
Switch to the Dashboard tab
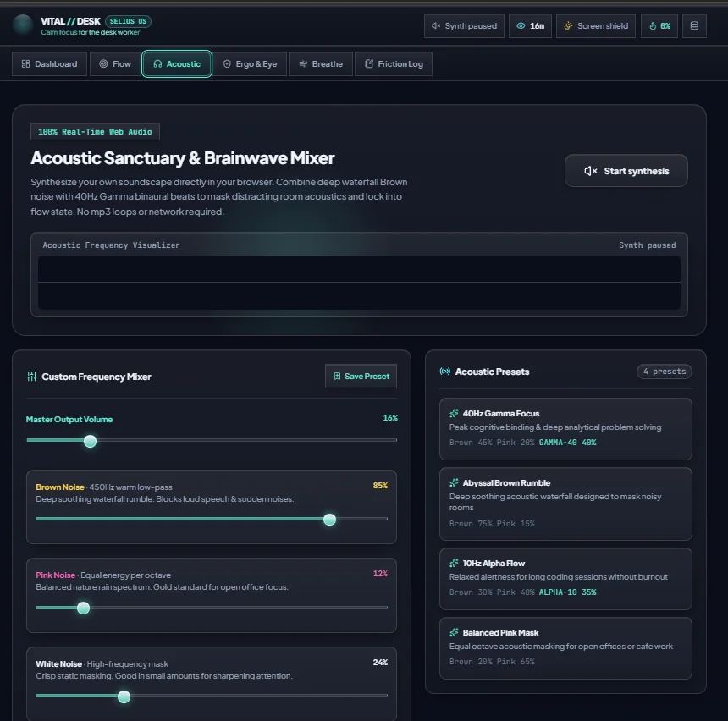[x=49, y=64]
